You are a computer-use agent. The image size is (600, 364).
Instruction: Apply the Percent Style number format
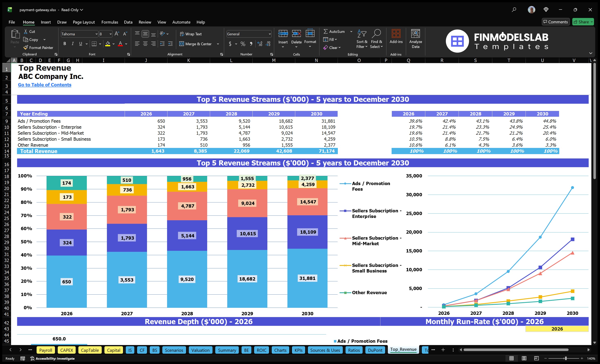click(x=243, y=44)
